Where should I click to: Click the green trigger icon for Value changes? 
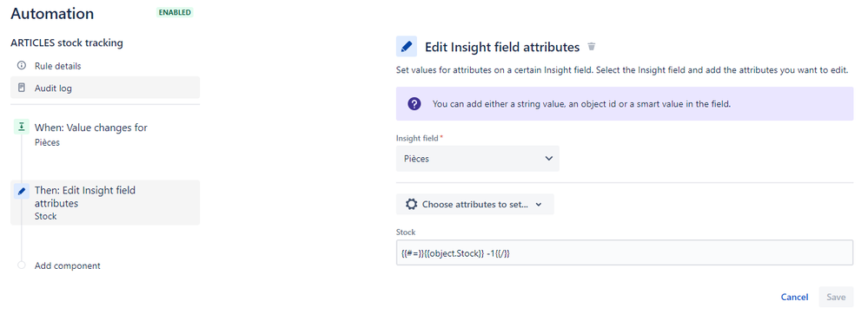click(21, 128)
